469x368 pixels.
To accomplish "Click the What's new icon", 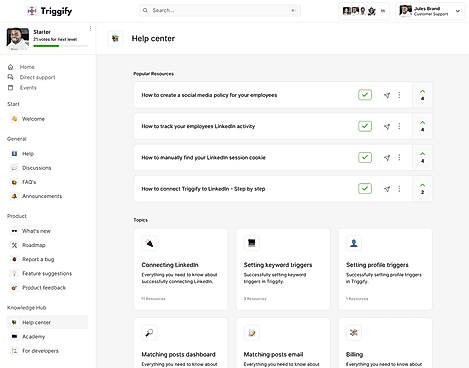I will pyautogui.click(x=14, y=231).
